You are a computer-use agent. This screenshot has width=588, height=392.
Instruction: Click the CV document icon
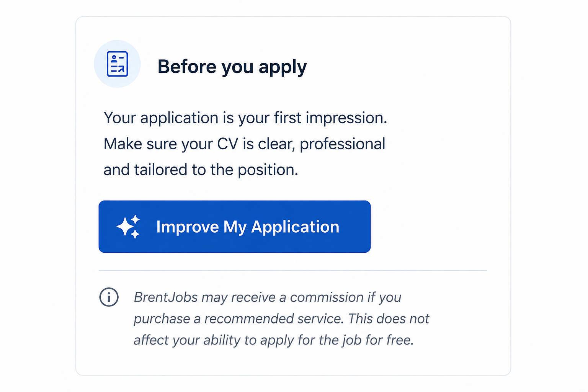point(117,64)
